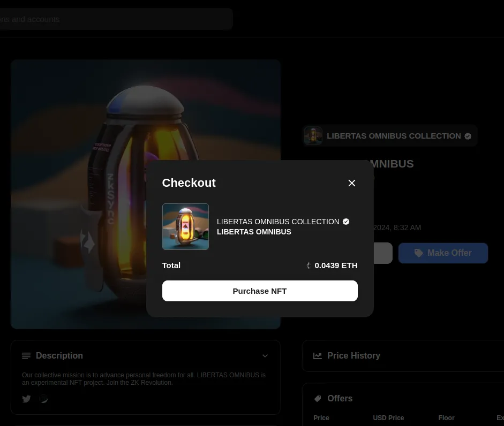
Task: Open the large NFT artwork image
Action: 146,194
